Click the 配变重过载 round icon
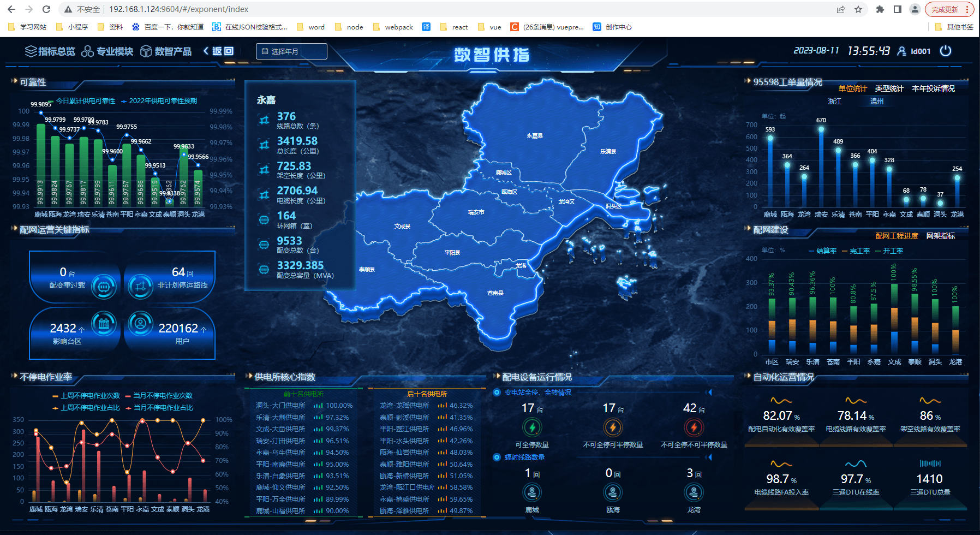Screen dimensions: 980x535 pyautogui.click(x=103, y=286)
